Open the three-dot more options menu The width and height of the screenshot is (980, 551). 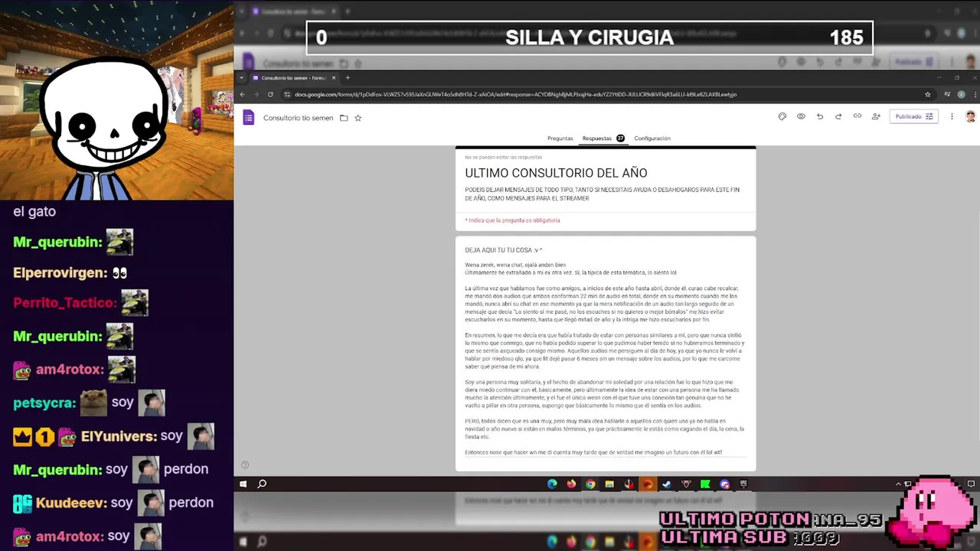point(952,116)
